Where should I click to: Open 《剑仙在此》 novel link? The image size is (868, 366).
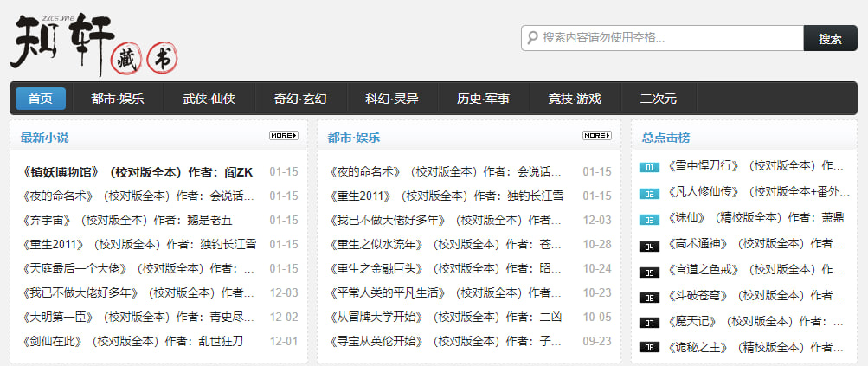click(x=132, y=341)
